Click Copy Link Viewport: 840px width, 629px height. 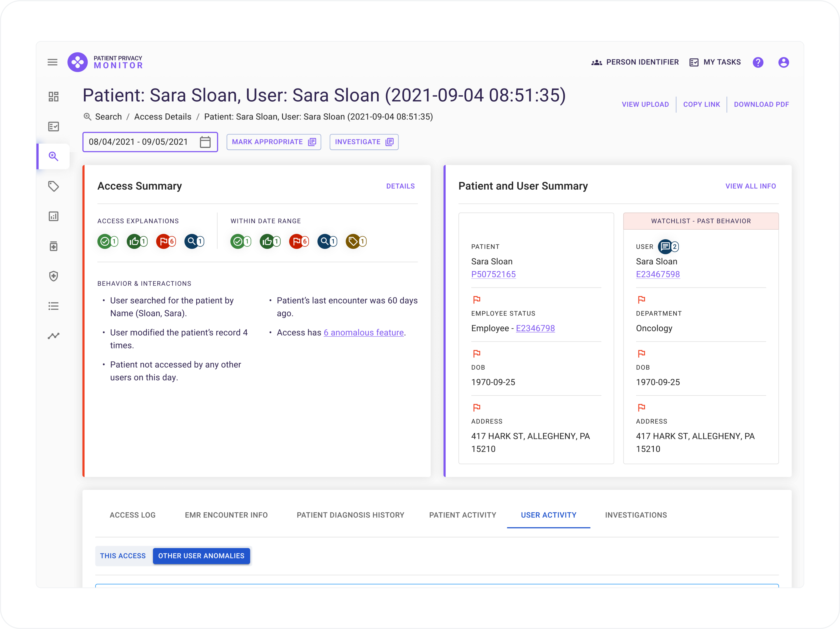701,104
